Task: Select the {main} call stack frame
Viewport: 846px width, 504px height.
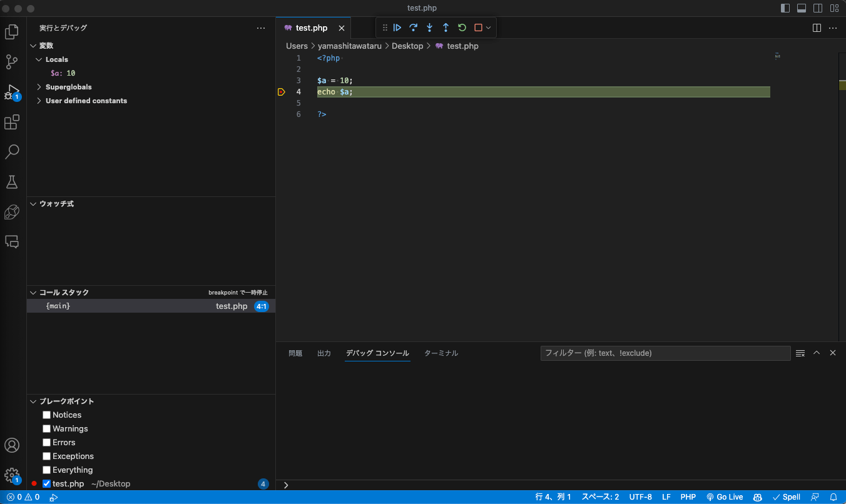Action: (151, 306)
